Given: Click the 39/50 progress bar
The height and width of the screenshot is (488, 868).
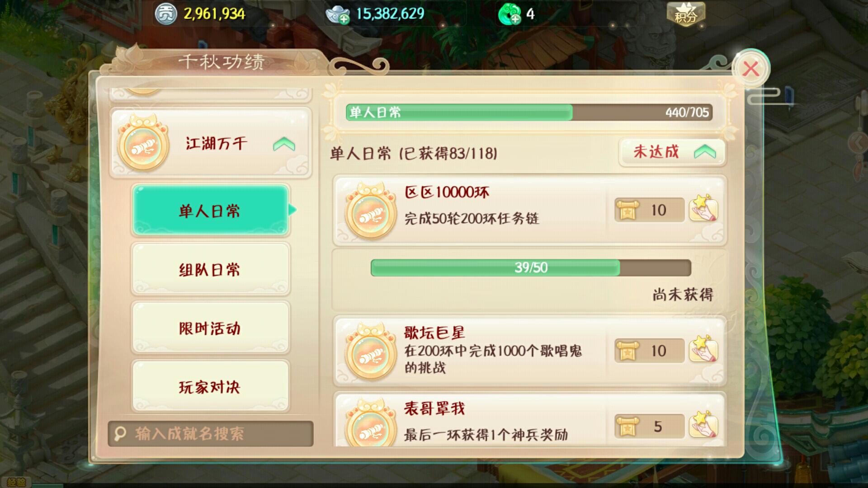Looking at the screenshot, I should 531,267.
